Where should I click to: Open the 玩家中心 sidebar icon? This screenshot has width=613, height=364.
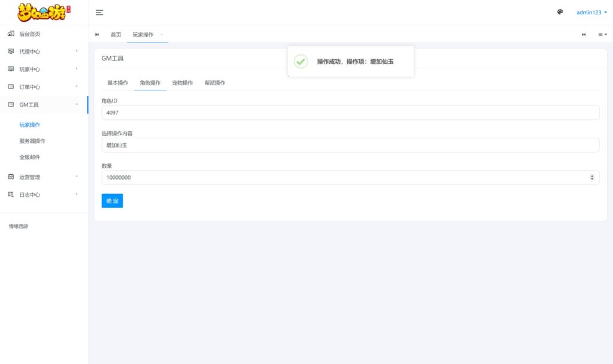10,69
